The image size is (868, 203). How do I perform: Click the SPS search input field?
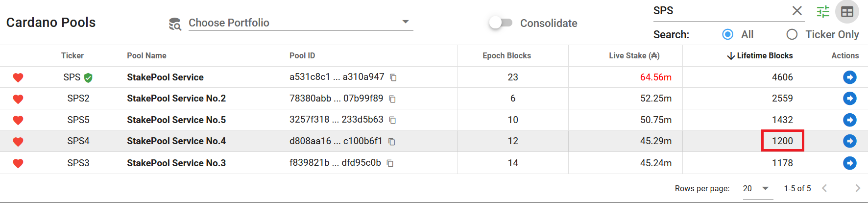pyautogui.click(x=719, y=11)
